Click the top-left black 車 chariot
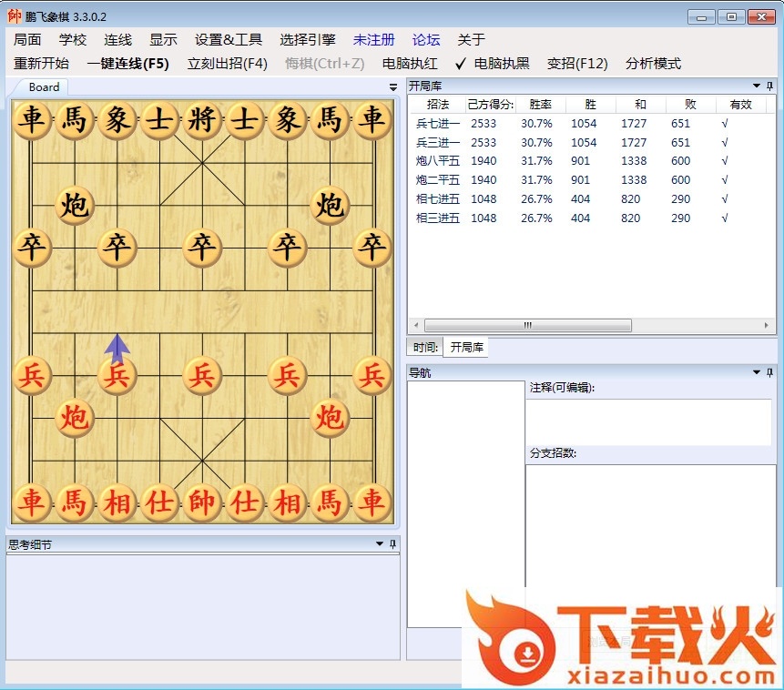The width and height of the screenshot is (784, 690). pos(32,120)
